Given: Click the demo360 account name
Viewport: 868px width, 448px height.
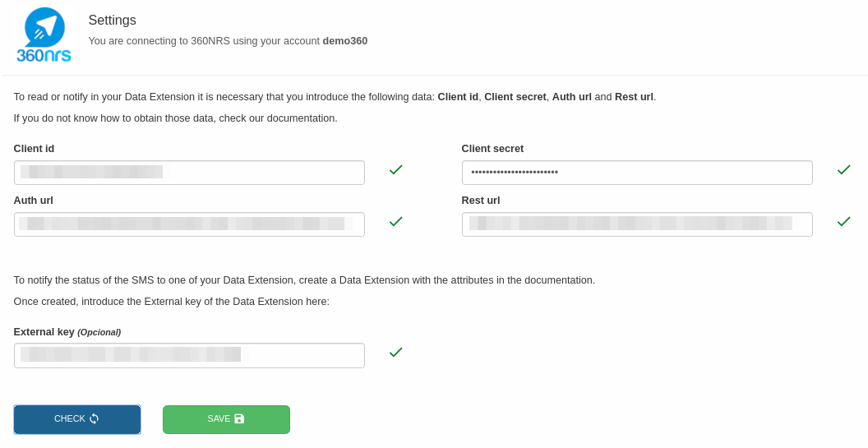Looking at the screenshot, I should (344, 41).
